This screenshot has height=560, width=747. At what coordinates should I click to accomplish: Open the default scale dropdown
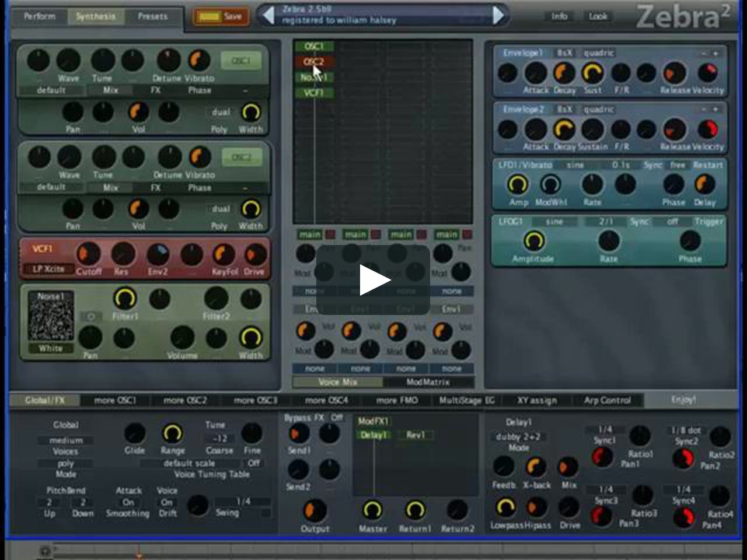pos(190,463)
